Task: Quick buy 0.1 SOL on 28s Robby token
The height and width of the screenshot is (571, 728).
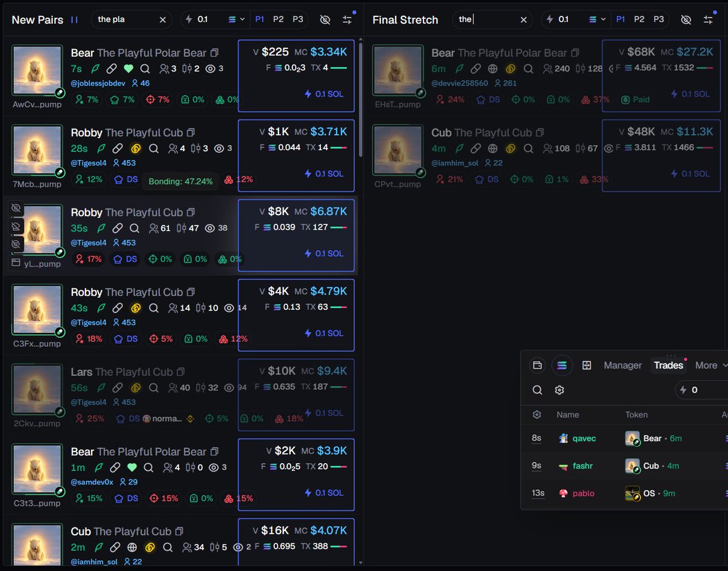Action: (323, 173)
